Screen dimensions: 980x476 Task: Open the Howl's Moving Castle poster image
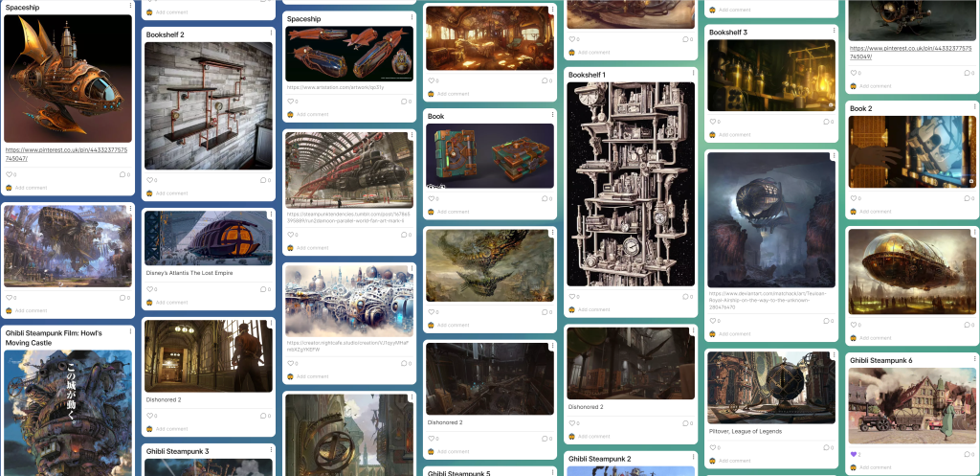68,413
